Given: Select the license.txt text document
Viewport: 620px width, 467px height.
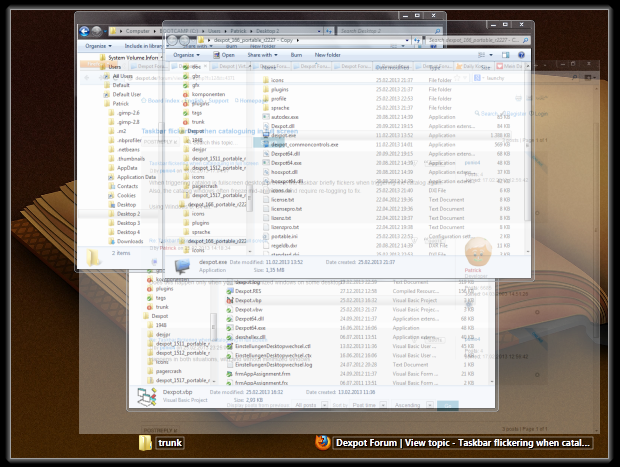Looking at the screenshot, I should point(283,199).
